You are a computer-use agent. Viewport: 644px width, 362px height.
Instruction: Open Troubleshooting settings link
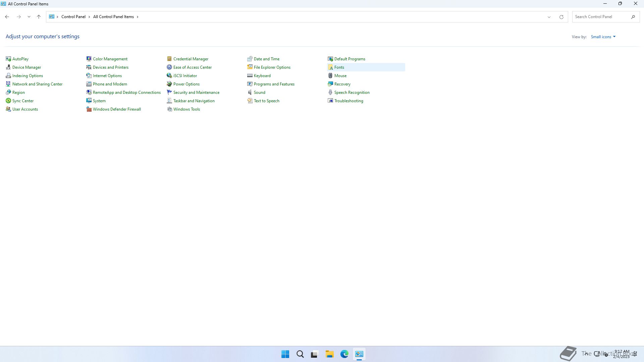coord(348,101)
